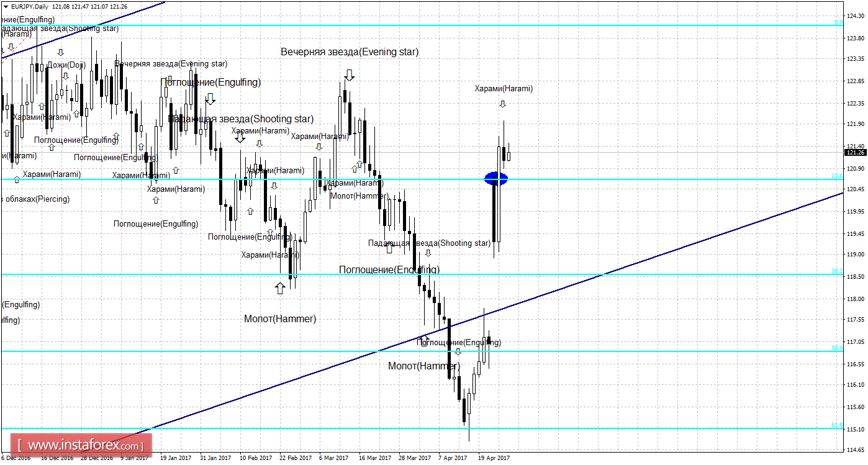Click the Fibonacci 38.2 level label
Image resolution: width=868 pixels, height=465 pixels.
pos(837,271)
